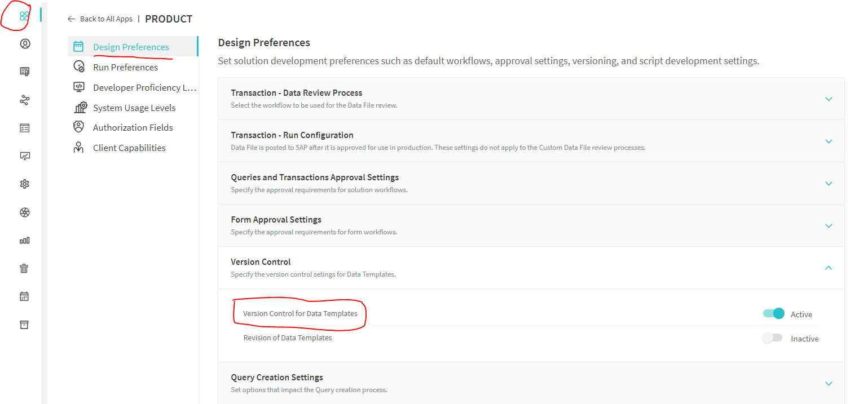Click the apps grid icon in sidebar
Image resolution: width=868 pixels, height=404 pixels.
[x=24, y=16]
